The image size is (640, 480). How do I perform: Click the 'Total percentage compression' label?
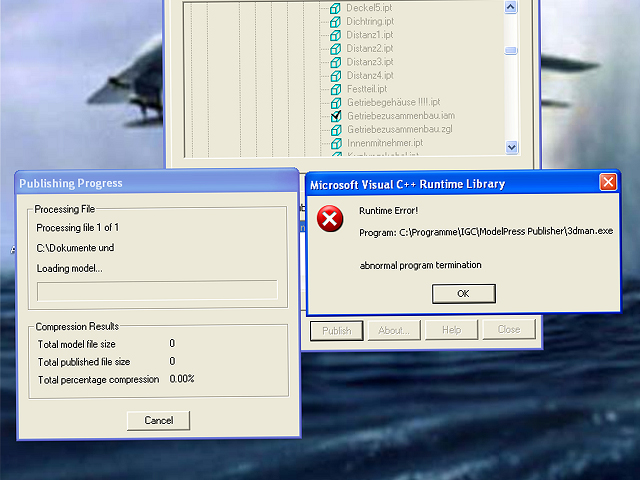click(x=98, y=380)
